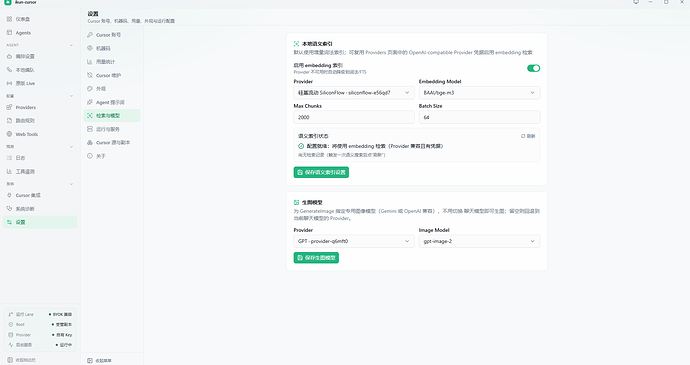690x365 pixels.
Task: Open Cursor 账号 key icon
Action: [x=90, y=35]
